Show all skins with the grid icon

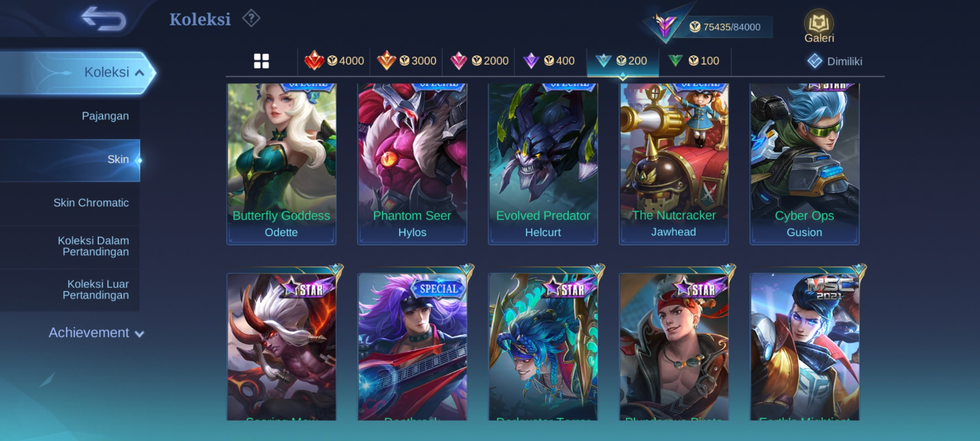tap(261, 61)
